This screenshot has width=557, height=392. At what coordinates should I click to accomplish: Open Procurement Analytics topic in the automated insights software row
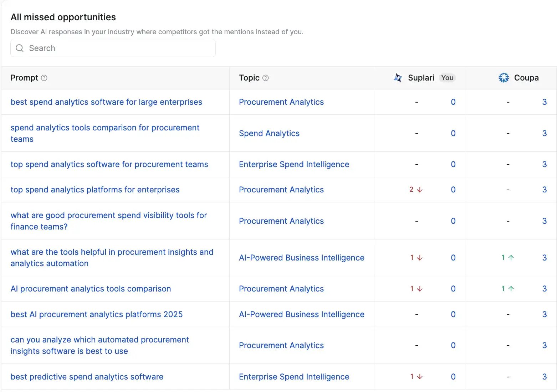281,345
